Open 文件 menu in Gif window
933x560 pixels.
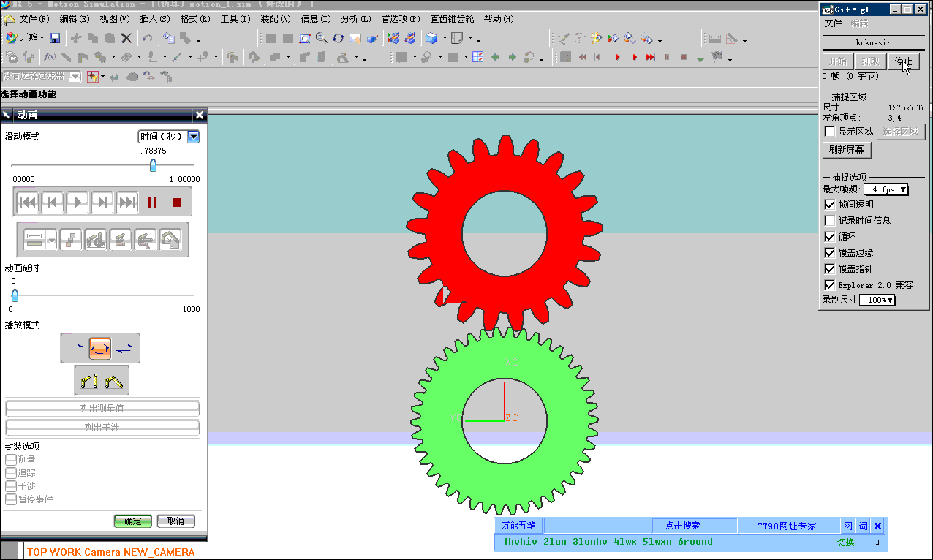click(834, 23)
